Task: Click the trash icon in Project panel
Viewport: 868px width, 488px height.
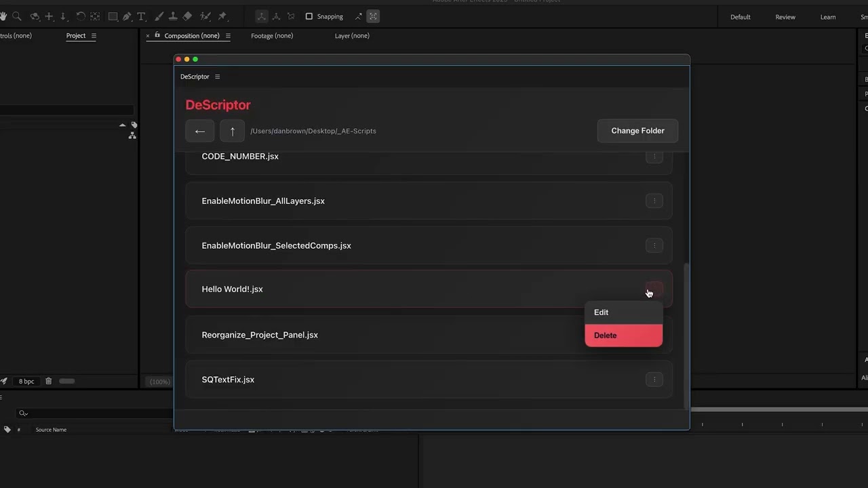Action: click(48, 381)
